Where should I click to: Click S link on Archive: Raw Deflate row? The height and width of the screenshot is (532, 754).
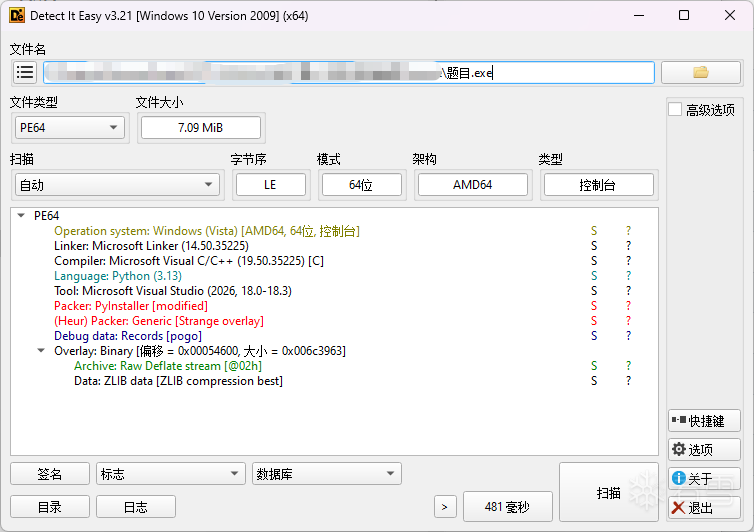click(x=594, y=366)
